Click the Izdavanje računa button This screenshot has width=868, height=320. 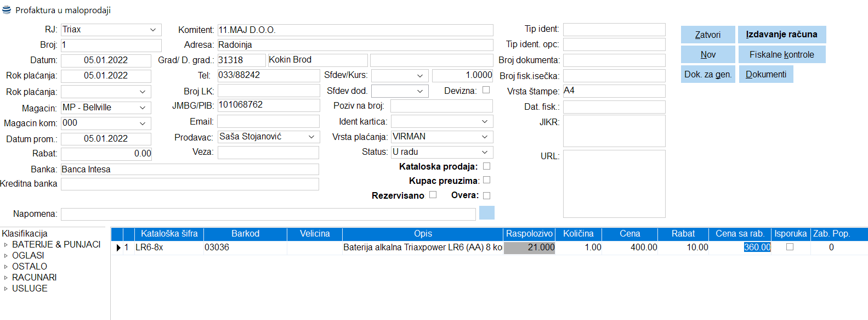coord(781,35)
